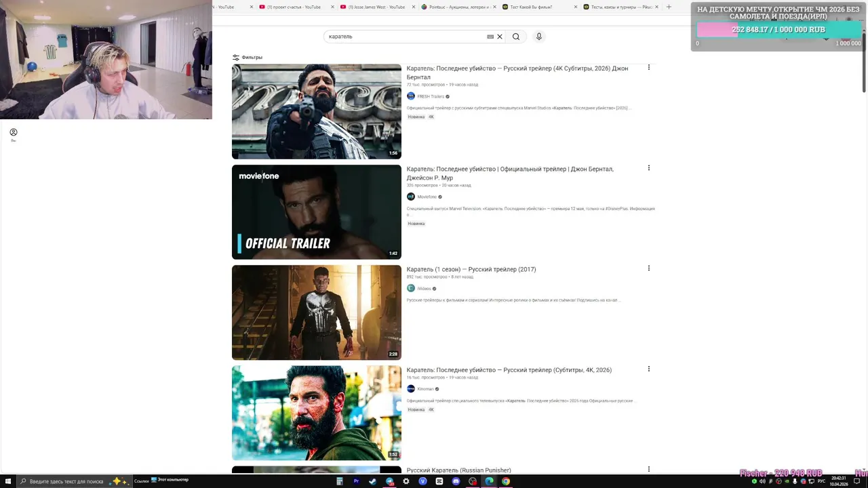Open the FRESH Trailers channel avatar
Viewport: 868px width, 488px height.
(411, 96)
